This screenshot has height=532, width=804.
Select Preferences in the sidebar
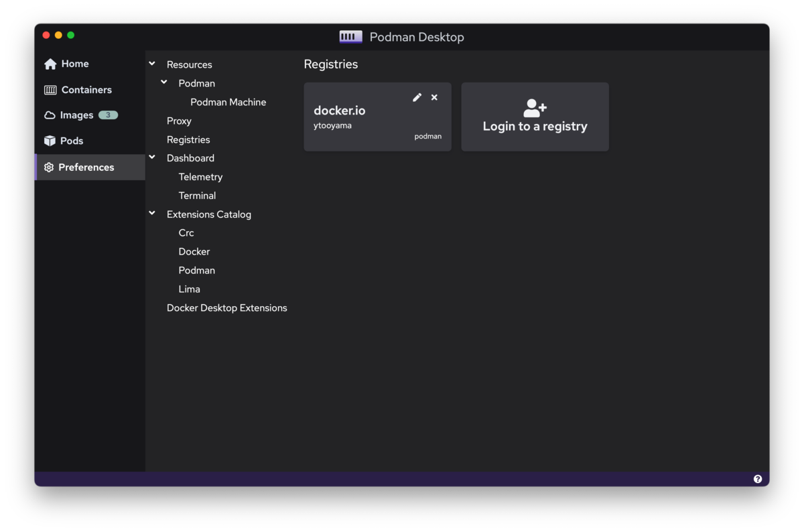(x=90, y=168)
